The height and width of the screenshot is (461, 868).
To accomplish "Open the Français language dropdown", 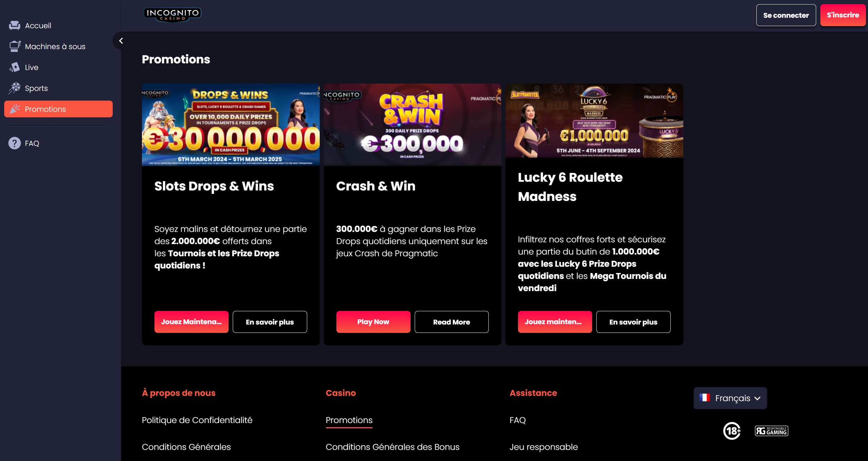I will [730, 398].
